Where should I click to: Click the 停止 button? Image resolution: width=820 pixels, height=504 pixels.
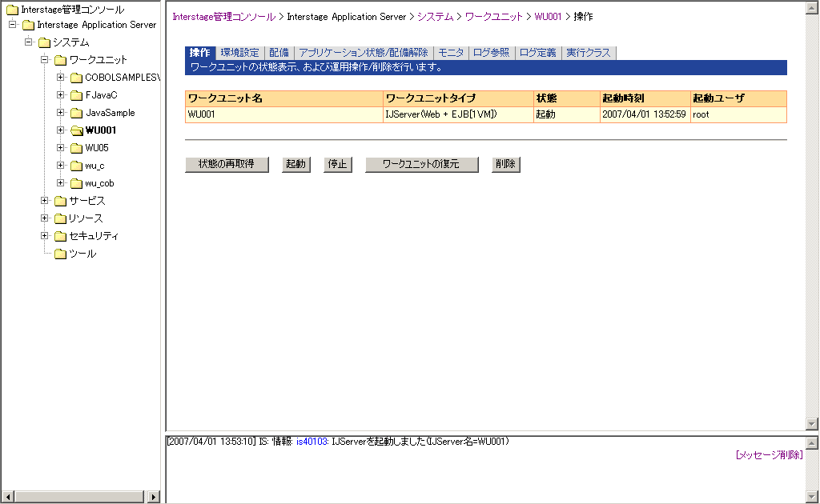point(338,165)
